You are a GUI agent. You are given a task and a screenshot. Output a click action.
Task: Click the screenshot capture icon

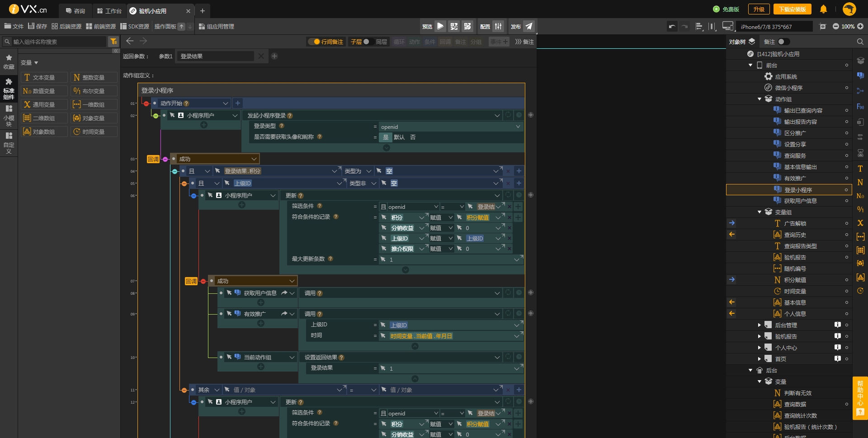point(823,27)
